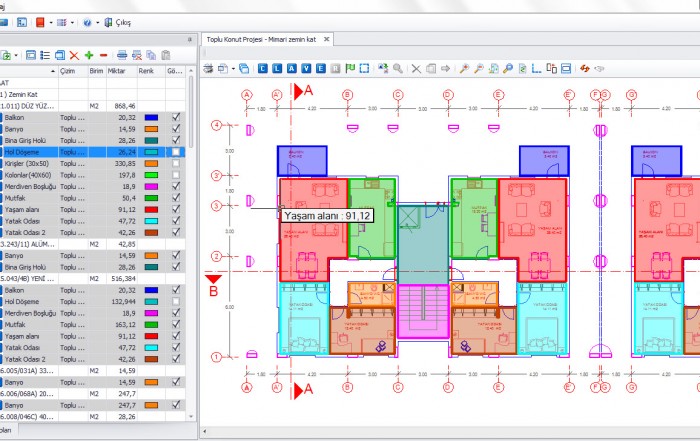Viewport: 700px width, 441px height.
Task: Click the blue color swatch for Balkon
Action: pos(150,117)
